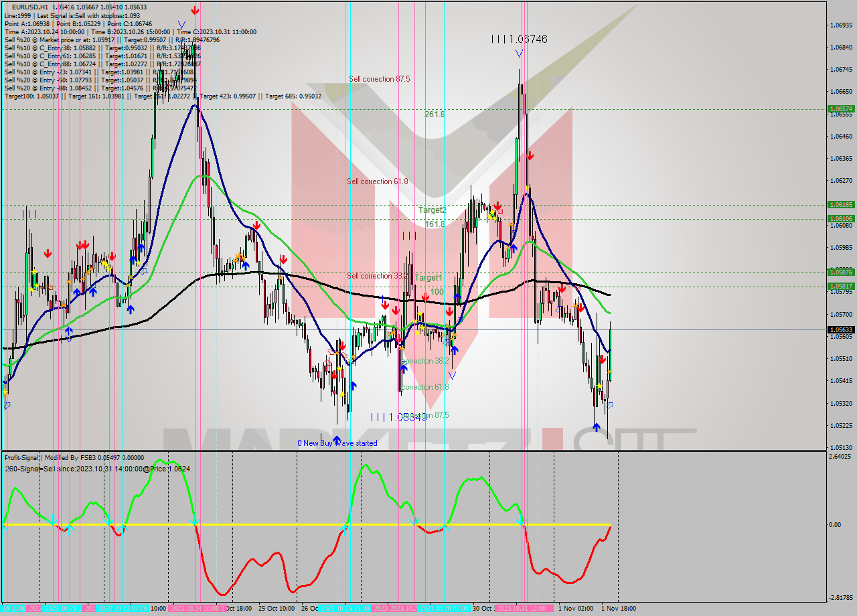Viewport: 857px width, 616px height.
Task: Click the green 'correction 38.2' label
Action: [x=425, y=361]
